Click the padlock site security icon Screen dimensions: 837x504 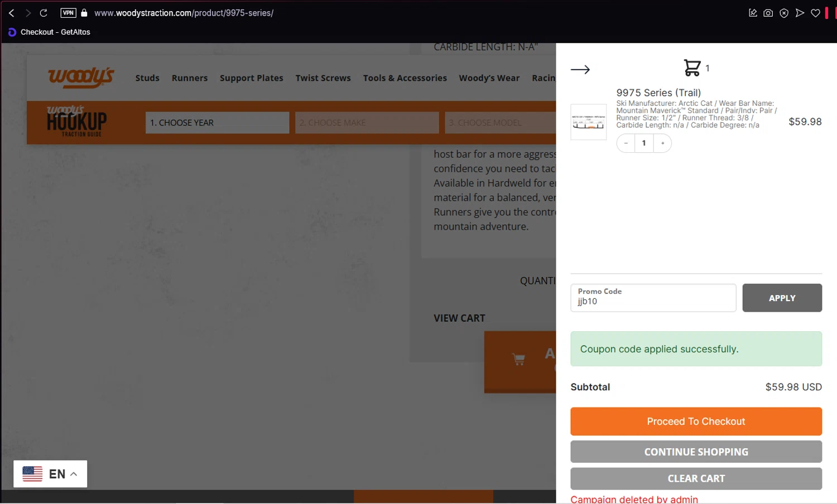coord(84,13)
